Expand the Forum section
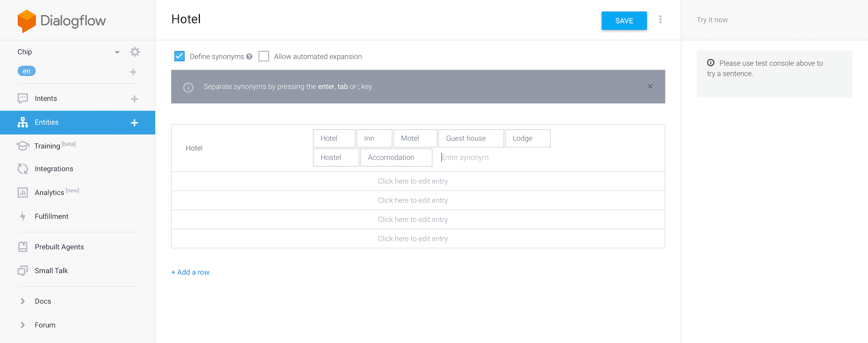This screenshot has width=868, height=343. [23, 325]
